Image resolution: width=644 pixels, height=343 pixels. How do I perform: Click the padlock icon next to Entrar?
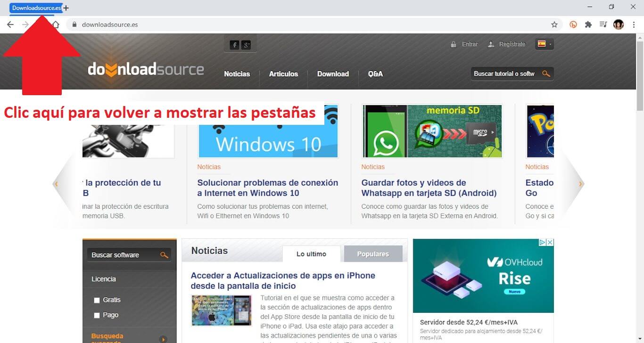pyautogui.click(x=454, y=44)
